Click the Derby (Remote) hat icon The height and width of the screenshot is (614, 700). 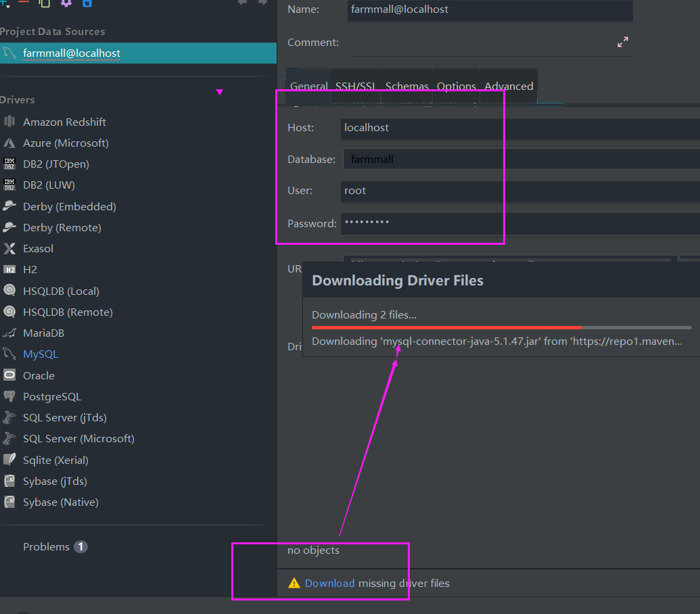click(x=9, y=227)
